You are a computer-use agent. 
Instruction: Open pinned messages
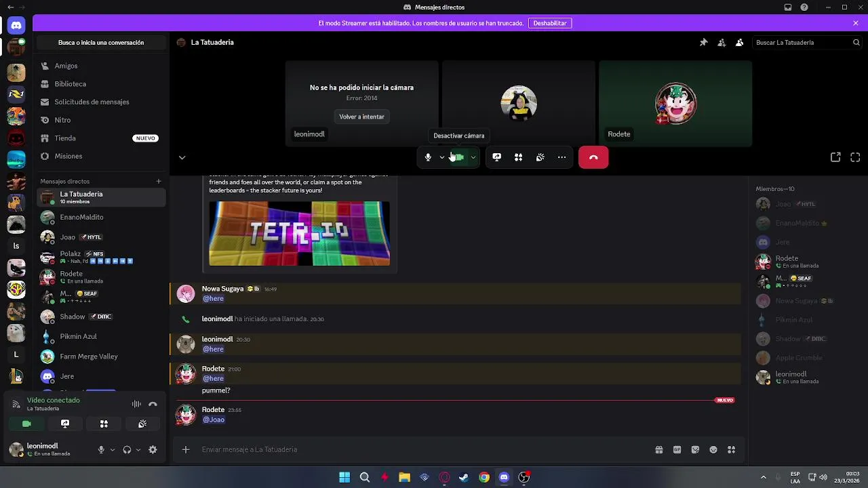tap(704, 42)
